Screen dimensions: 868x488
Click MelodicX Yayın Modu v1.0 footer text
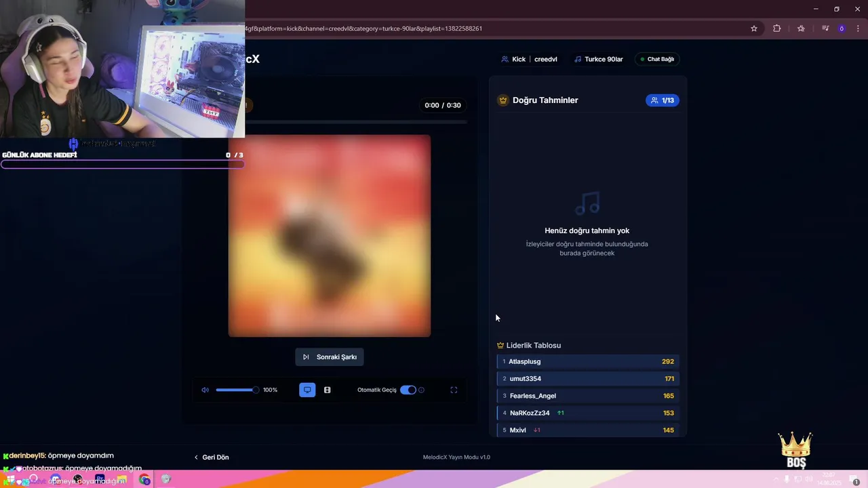(x=456, y=457)
